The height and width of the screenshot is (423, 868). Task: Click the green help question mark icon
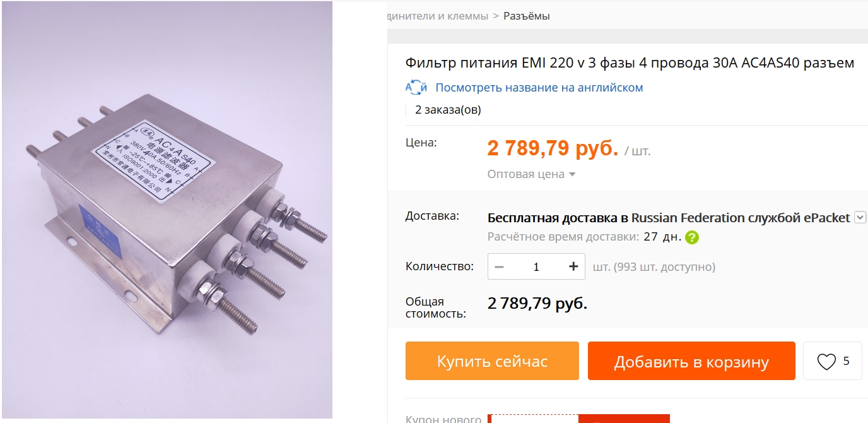pos(693,237)
